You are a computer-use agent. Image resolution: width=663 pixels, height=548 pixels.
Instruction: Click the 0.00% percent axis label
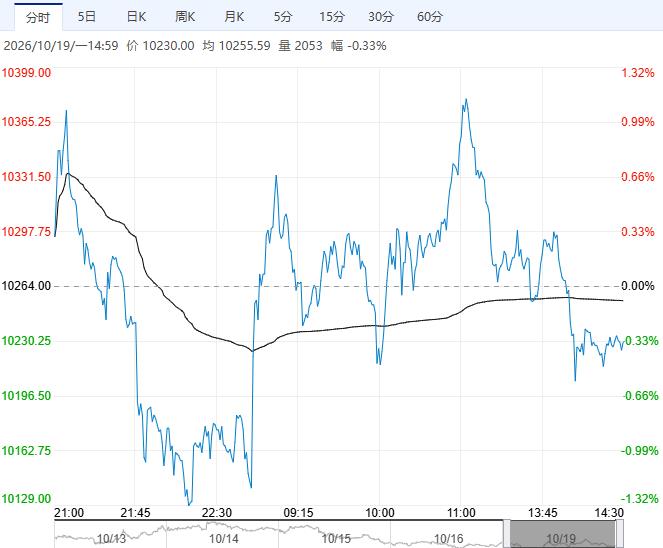[638, 286]
